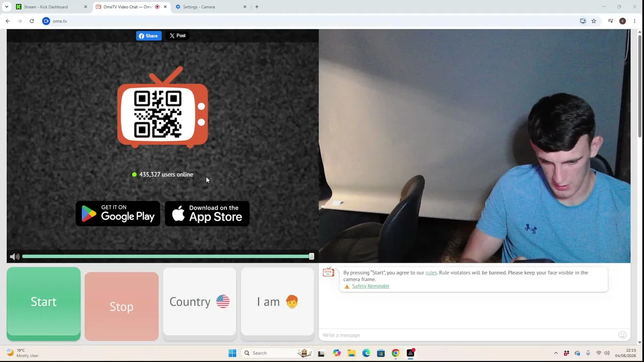The height and width of the screenshot is (362, 644).
Task: Close the Settings - Camera tab
Action: click(x=245, y=7)
